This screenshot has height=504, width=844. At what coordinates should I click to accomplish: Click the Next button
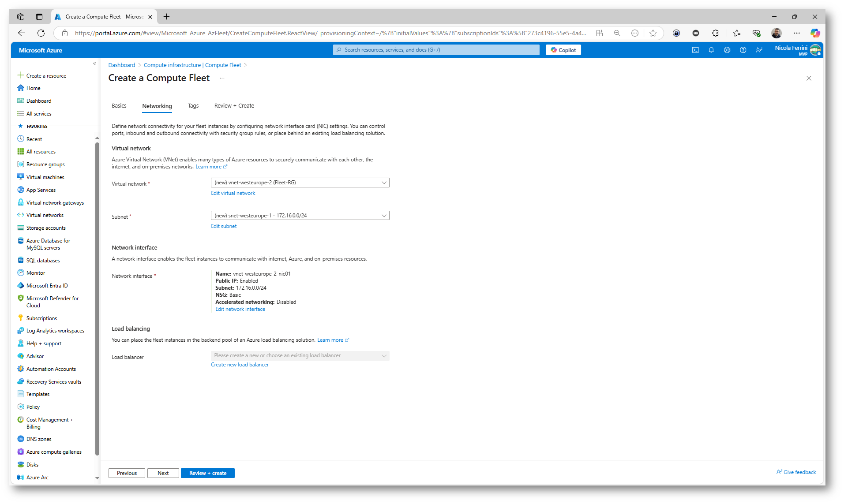(163, 473)
